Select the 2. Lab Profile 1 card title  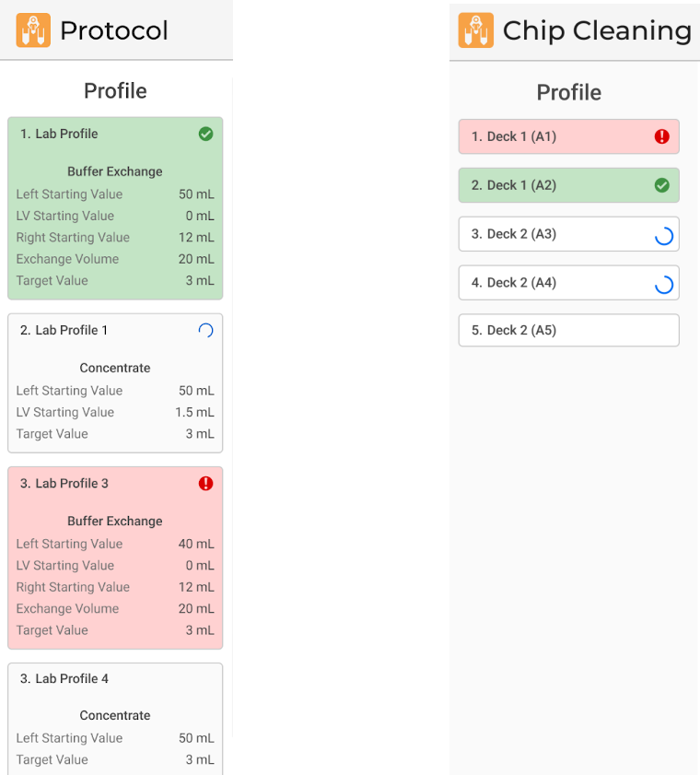tap(64, 331)
